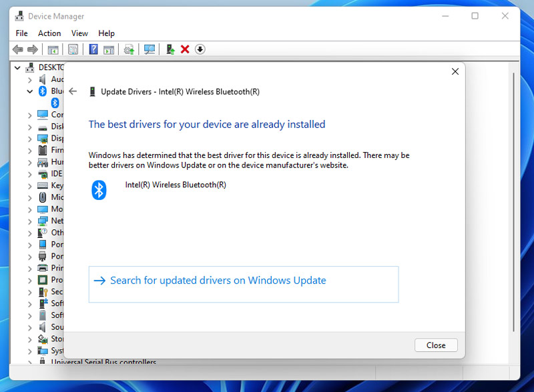Collapse the Bluetooth category

coord(29,91)
